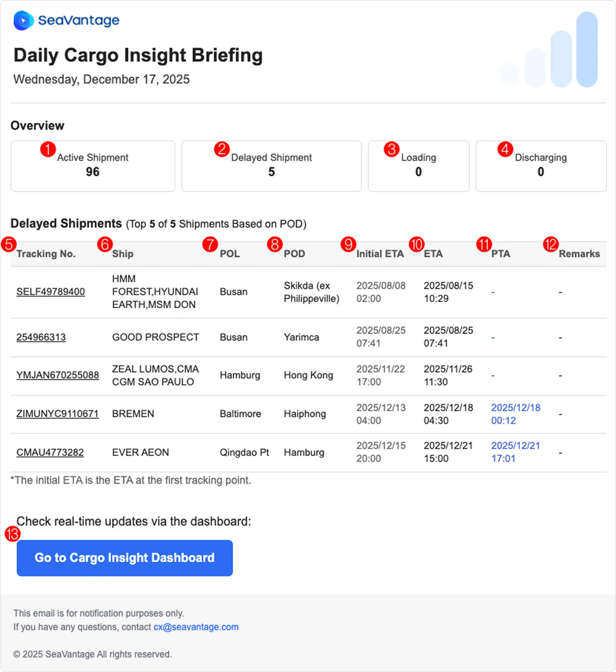Click the SeaVantage logo icon
The image size is (616, 672).
click(x=23, y=21)
